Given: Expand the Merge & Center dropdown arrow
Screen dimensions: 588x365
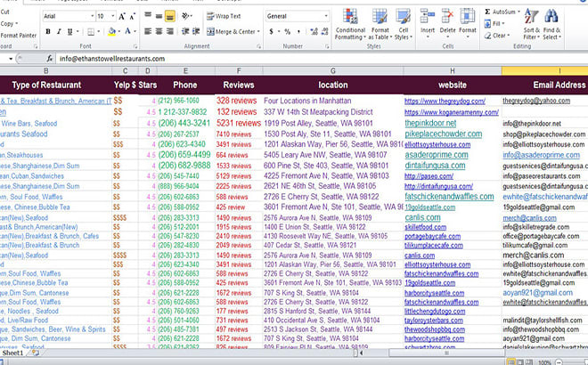Looking at the screenshot, I should point(258,32).
